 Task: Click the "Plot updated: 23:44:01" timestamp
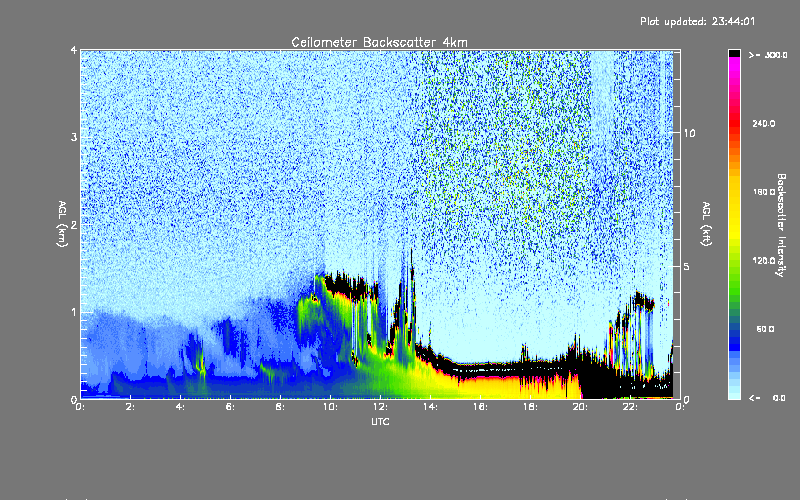(697, 21)
